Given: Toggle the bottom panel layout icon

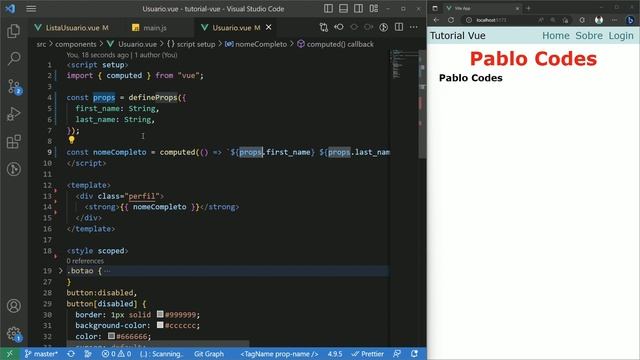Looking at the screenshot, I should 343,9.
